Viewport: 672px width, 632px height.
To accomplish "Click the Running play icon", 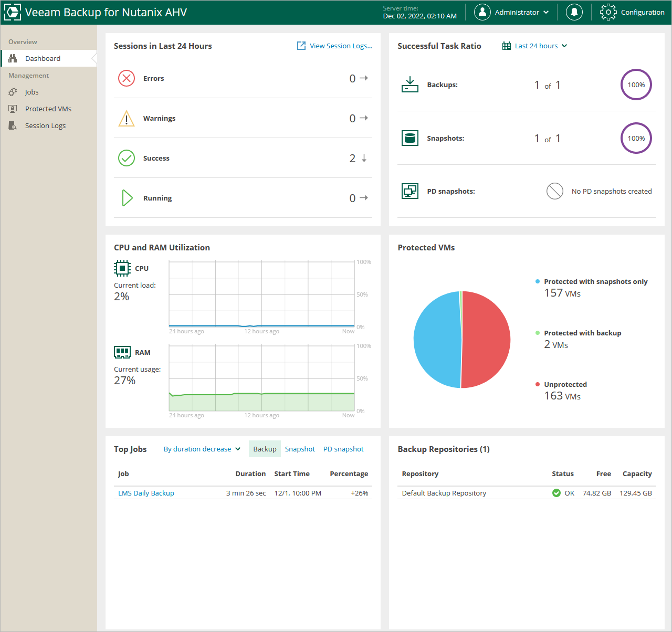I will coord(127,198).
